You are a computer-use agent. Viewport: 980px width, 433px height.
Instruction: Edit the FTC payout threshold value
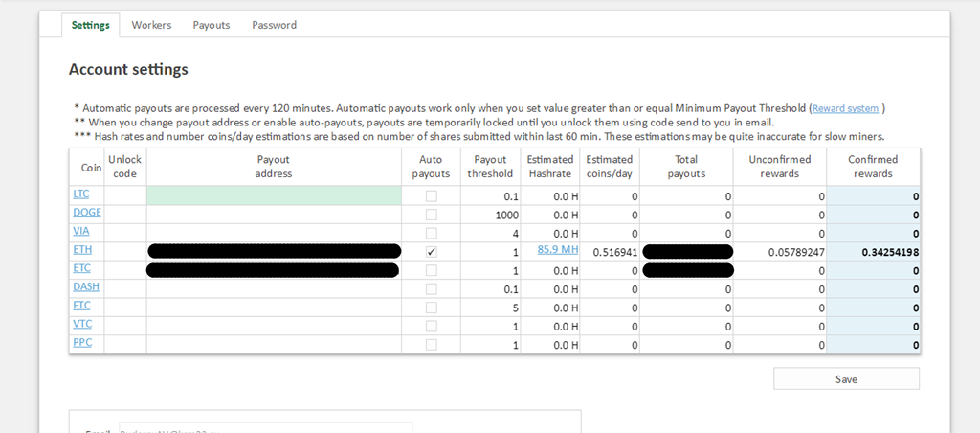(x=491, y=307)
